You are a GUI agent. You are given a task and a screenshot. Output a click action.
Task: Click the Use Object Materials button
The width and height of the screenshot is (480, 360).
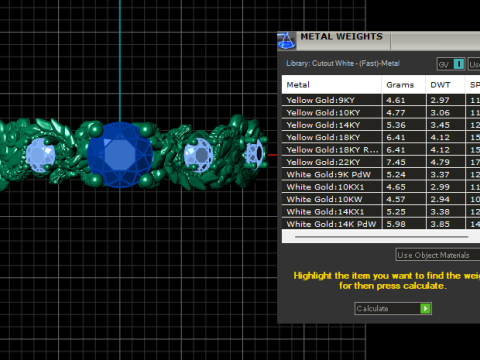(x=438, y=255)
